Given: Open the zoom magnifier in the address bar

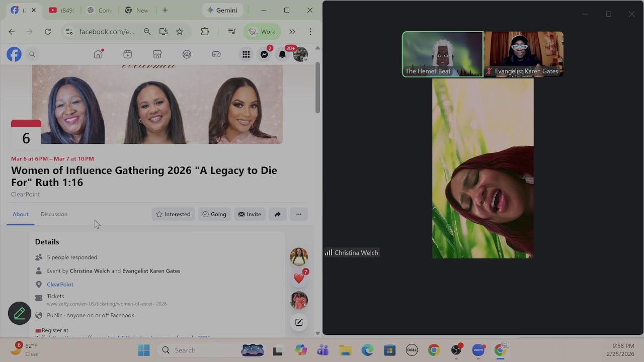Looking at the screenshot, I should 147,32.
